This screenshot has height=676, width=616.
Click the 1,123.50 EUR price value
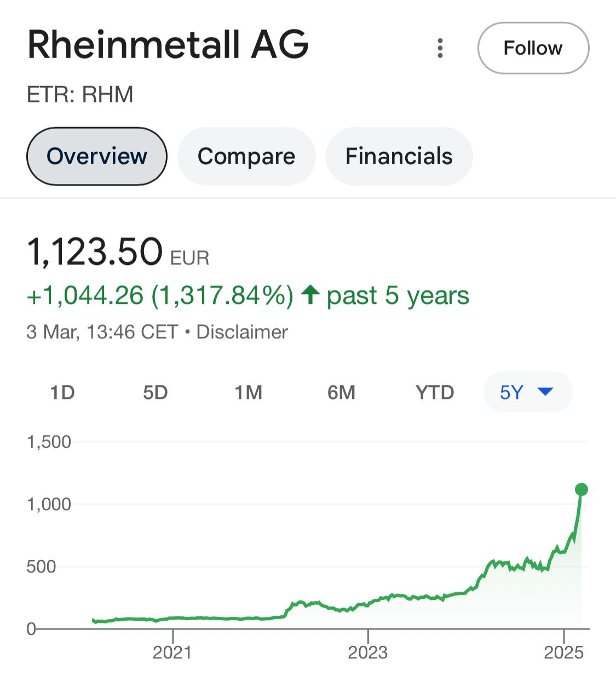point(118,252)
